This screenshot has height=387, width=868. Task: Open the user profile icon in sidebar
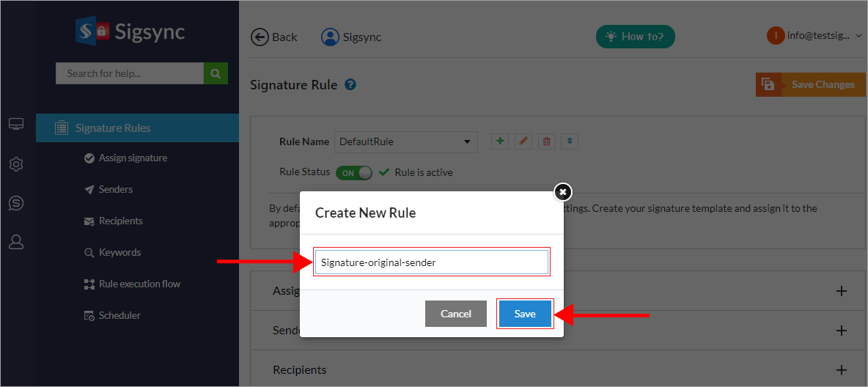click(x=16, y=242)
